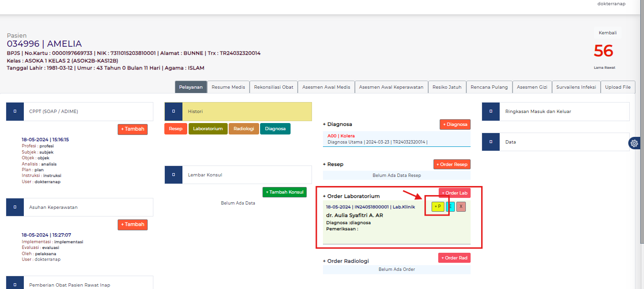
Task: Click the CPPT (SOAP / ADIME) panel icon
Action: [x=15, y=111]
